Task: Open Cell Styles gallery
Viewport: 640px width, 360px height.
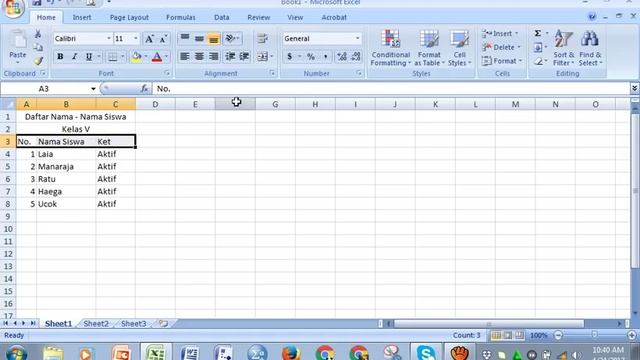Action: click(459, 48)
